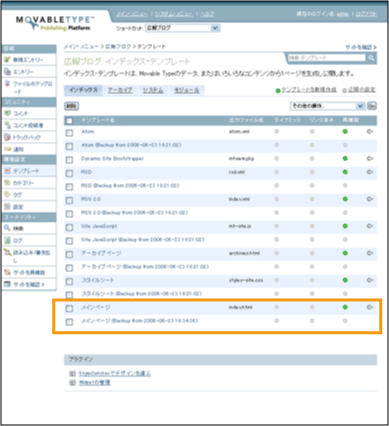
Task: Open the ヘルプ link in top bar
Action: click(207, 14)
